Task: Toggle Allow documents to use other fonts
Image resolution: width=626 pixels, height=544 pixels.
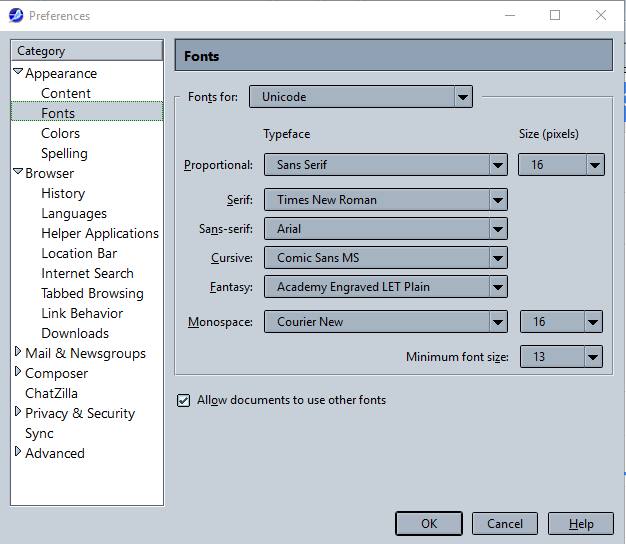Action: (x=183, y=401)
